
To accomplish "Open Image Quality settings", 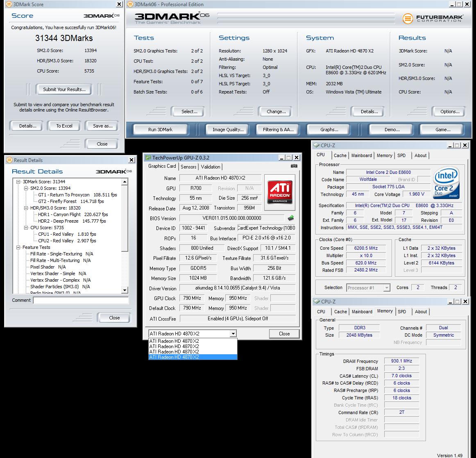I will point(228,130).
